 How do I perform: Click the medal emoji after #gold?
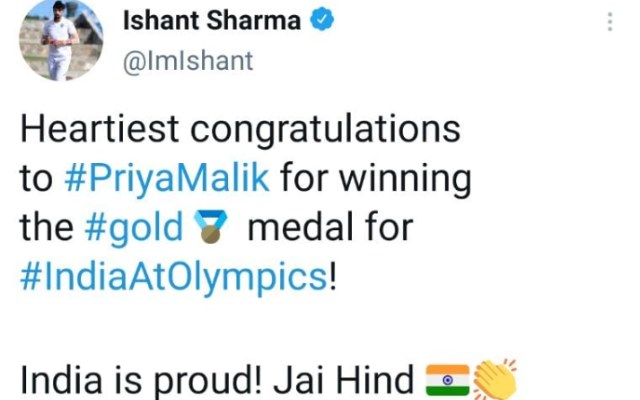point(210,227)
